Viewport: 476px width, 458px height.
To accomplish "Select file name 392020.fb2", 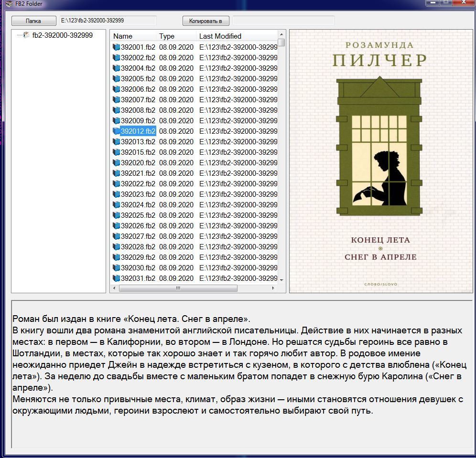I will 138,163.
